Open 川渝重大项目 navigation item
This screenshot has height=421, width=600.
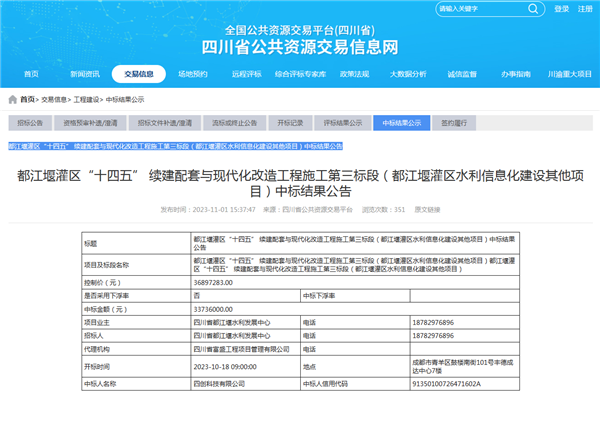pos(570,74)
